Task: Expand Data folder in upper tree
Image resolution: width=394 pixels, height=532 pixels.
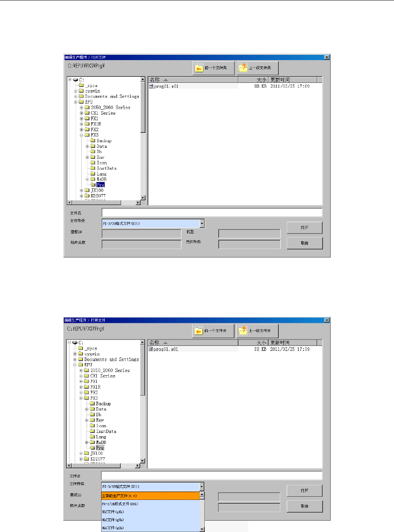Action: click(x=87, y=146)
